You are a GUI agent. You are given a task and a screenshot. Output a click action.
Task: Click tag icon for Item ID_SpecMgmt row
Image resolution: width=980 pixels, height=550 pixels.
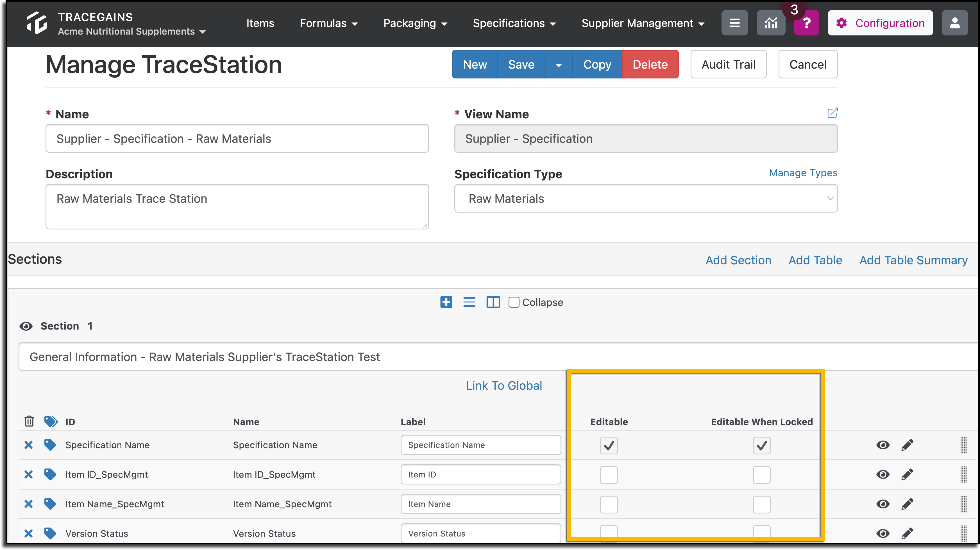click(50, 474)
